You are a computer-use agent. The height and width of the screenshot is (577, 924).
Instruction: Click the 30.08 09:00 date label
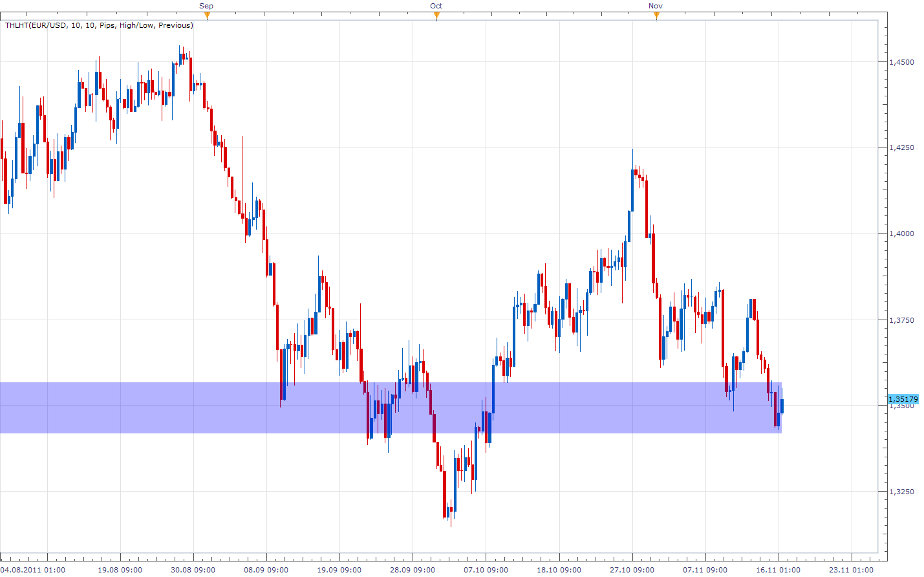[193, 570]
